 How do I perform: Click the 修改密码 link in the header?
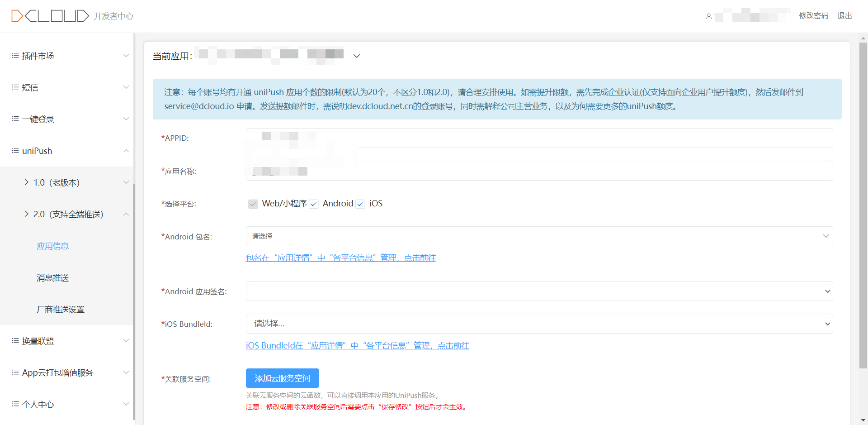[813, 16]
